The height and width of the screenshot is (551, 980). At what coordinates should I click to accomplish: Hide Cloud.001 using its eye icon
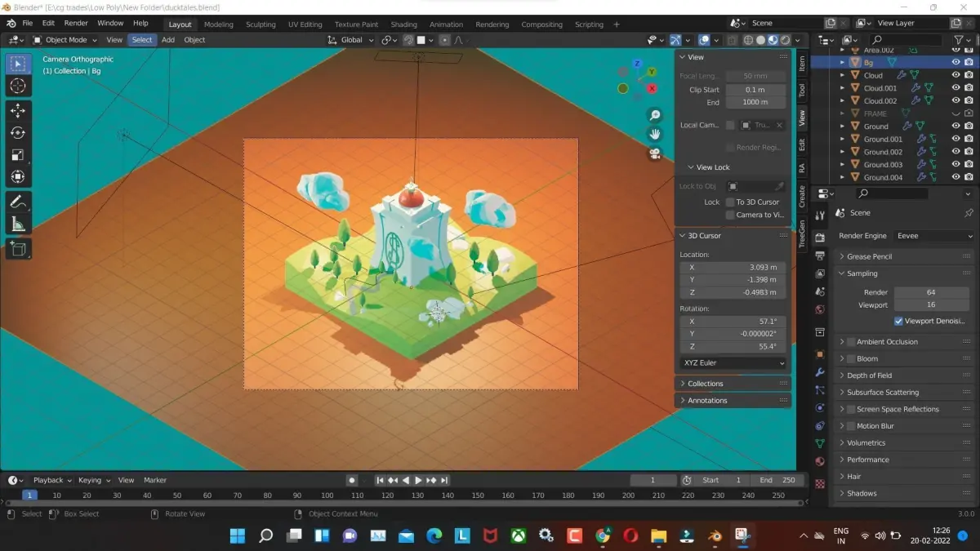[x=955, y=88]
